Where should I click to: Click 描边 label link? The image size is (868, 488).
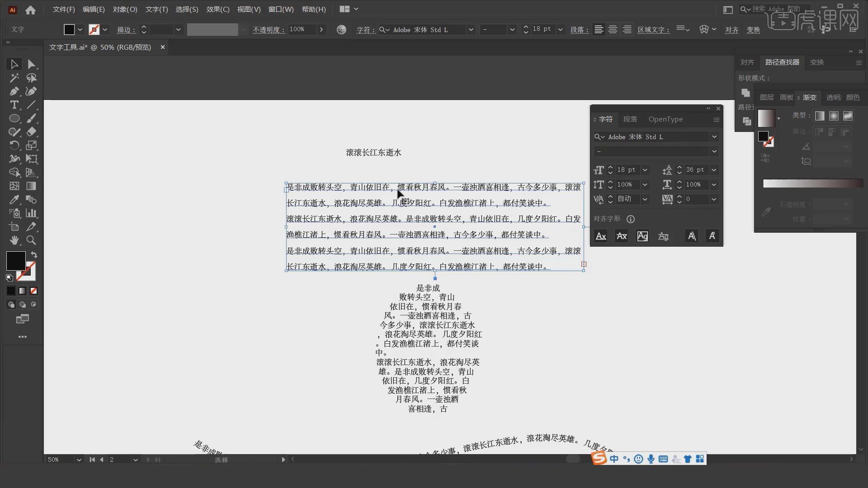tap(126, 30)
